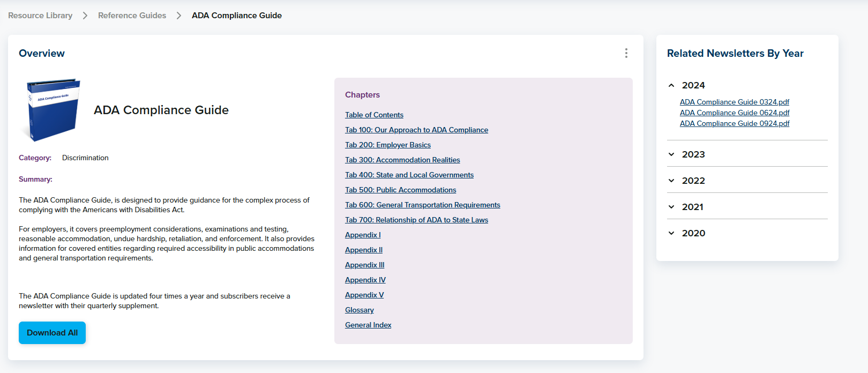Open Tab 500: Public Accommodations

[x=400, y=190]
